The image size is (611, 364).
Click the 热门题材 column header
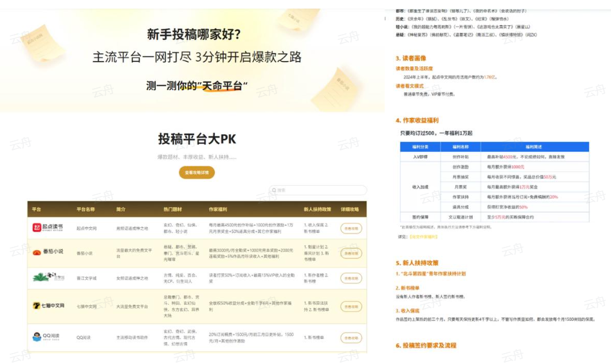coord(172,209)
